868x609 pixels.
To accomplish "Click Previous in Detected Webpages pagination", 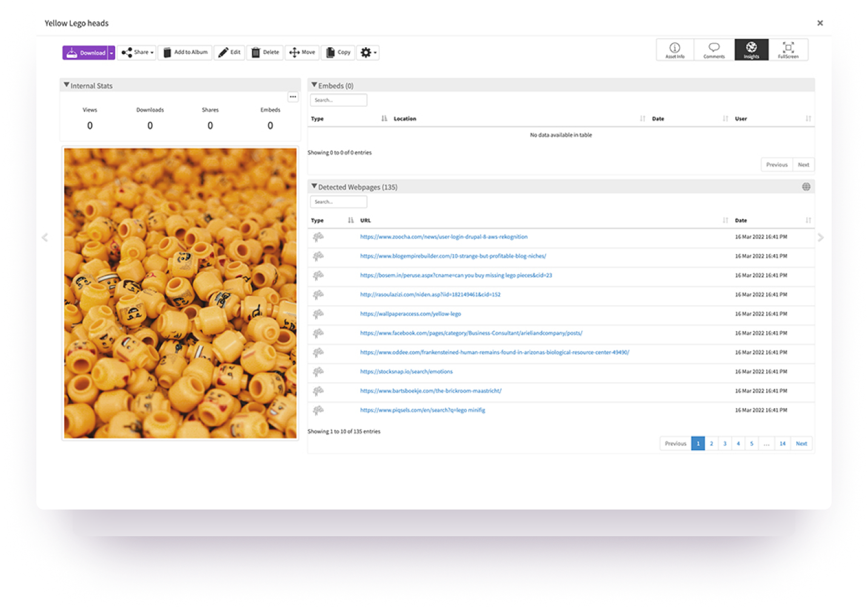I will [x=675, y=444].
